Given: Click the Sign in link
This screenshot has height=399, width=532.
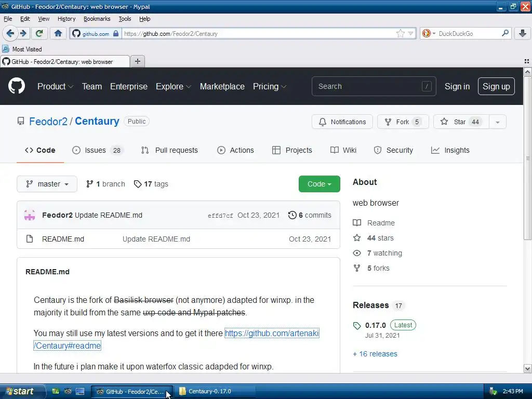Looking at the screenshot, I should tap(457, 87).
